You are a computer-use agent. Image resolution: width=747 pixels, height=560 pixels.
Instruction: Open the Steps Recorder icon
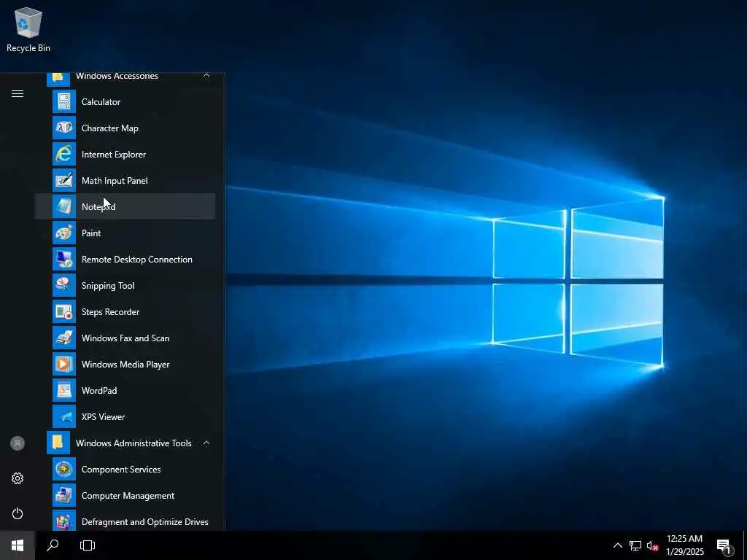click(x=64, y=311)
